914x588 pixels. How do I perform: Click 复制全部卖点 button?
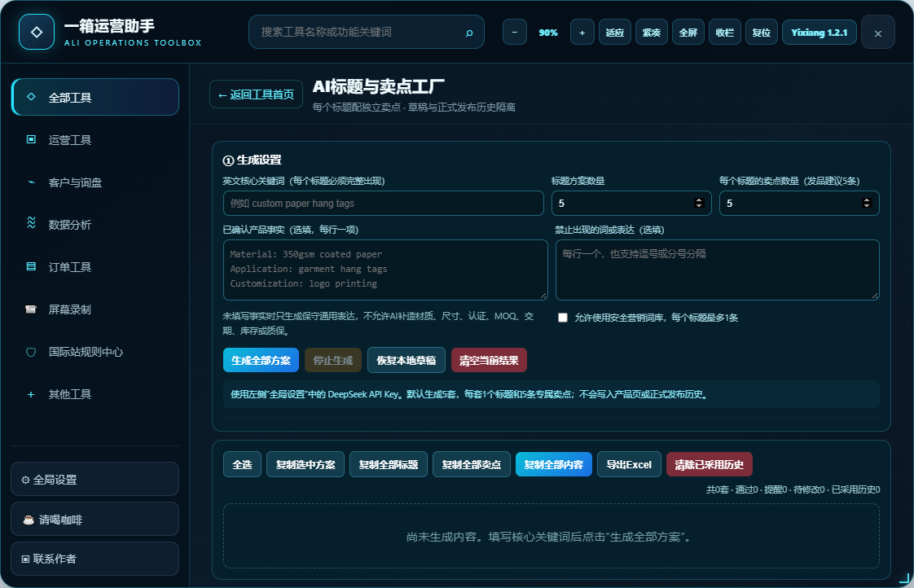pos(472,464)
